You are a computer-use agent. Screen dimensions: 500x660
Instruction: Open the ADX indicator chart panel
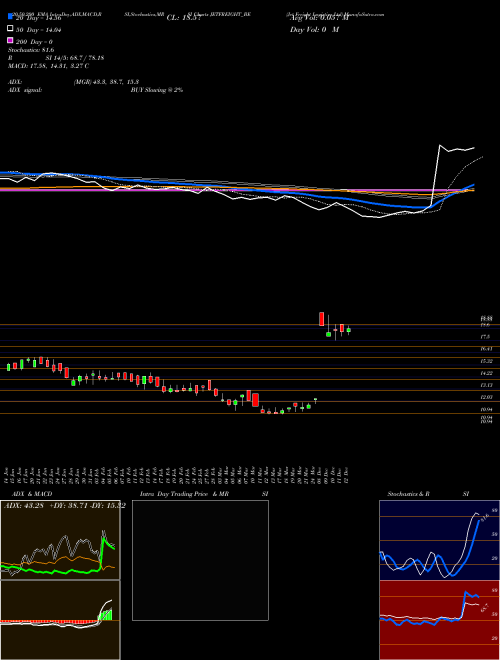[x=60, y=540]
